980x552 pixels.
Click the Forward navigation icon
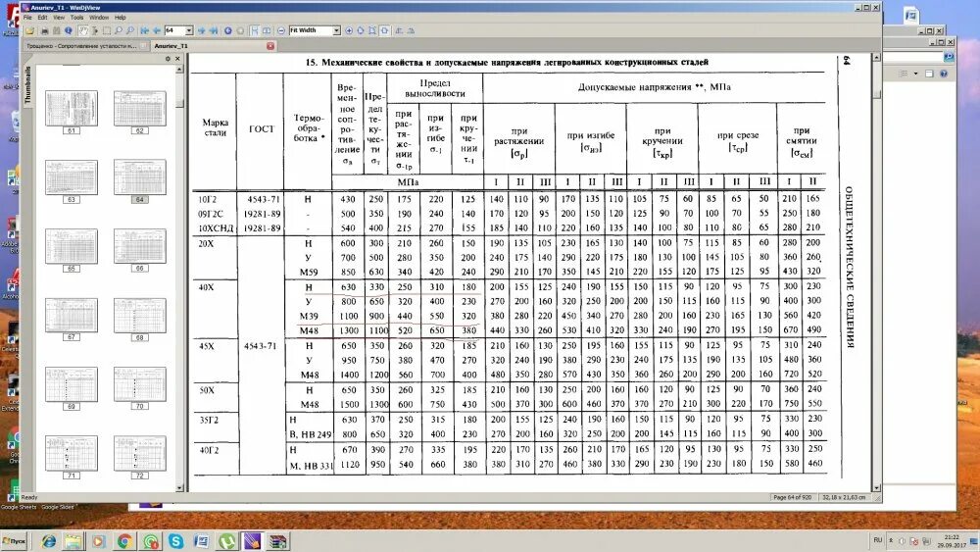240,30
